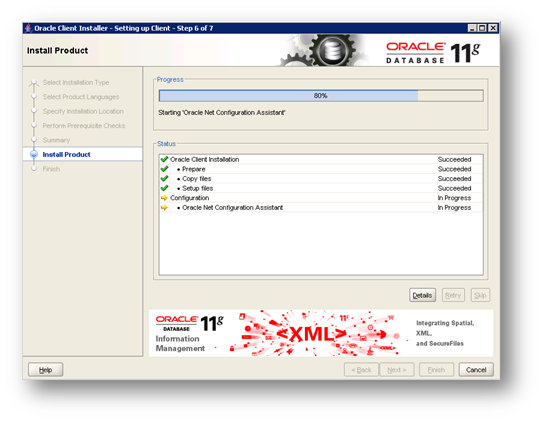Image resolution: width=543 pixels, height=422 pixels.
Task: Click the XML Information Management banner
Action: click(321, 333)
